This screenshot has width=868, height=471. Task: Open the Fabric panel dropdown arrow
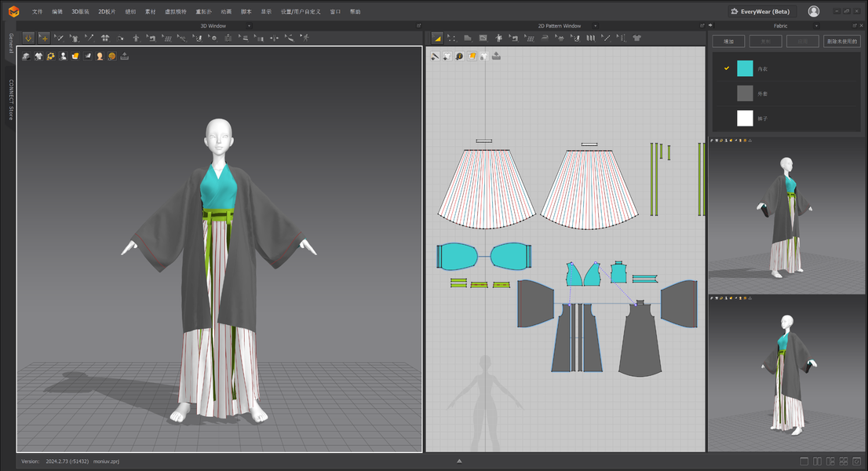pyautogui.click(x=817, y=26)
